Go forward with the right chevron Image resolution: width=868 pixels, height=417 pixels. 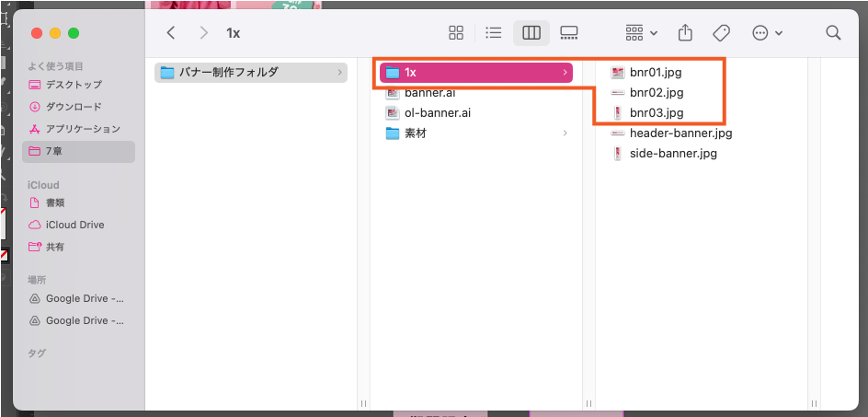pyautogui.click(x=204, y=33)
